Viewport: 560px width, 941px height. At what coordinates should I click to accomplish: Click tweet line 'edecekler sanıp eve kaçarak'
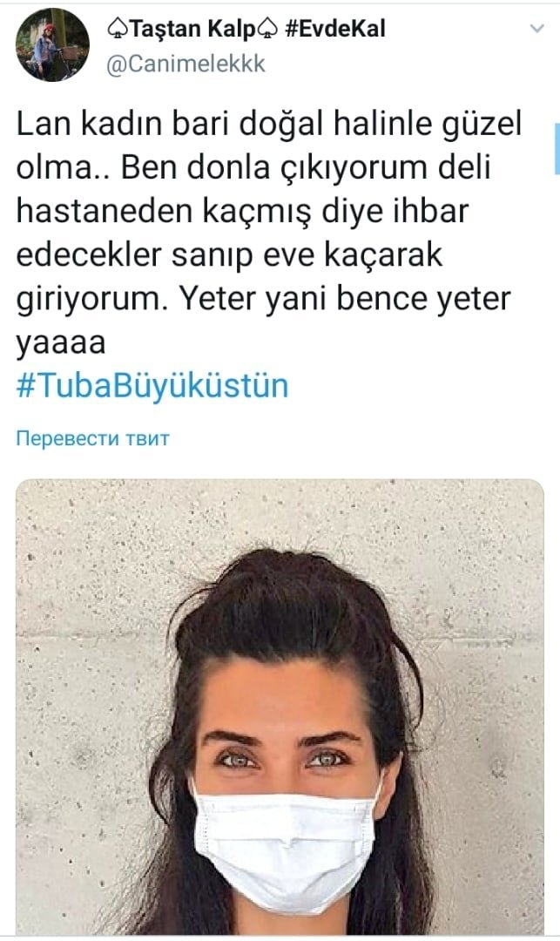(229, 255)
